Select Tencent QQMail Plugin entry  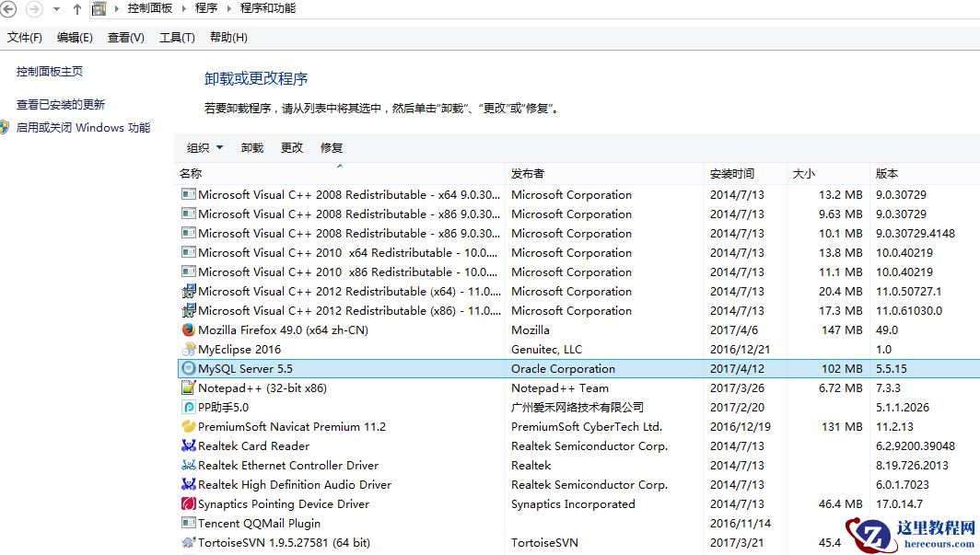260,524
